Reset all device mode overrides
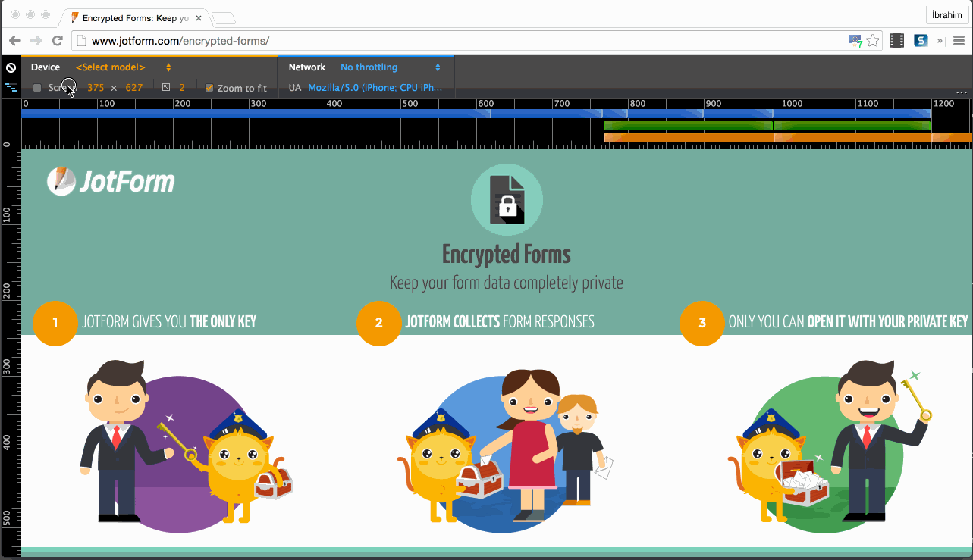The height and width of the screenshot is (560, 973). pos(11,67)
